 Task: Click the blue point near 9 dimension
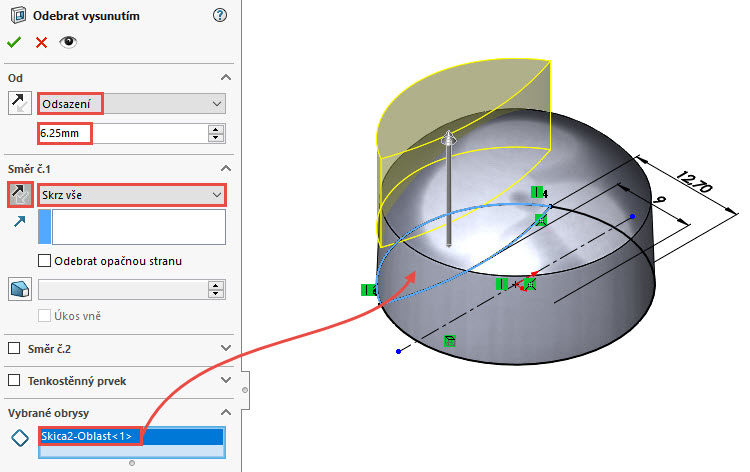(x=632, y=217)
